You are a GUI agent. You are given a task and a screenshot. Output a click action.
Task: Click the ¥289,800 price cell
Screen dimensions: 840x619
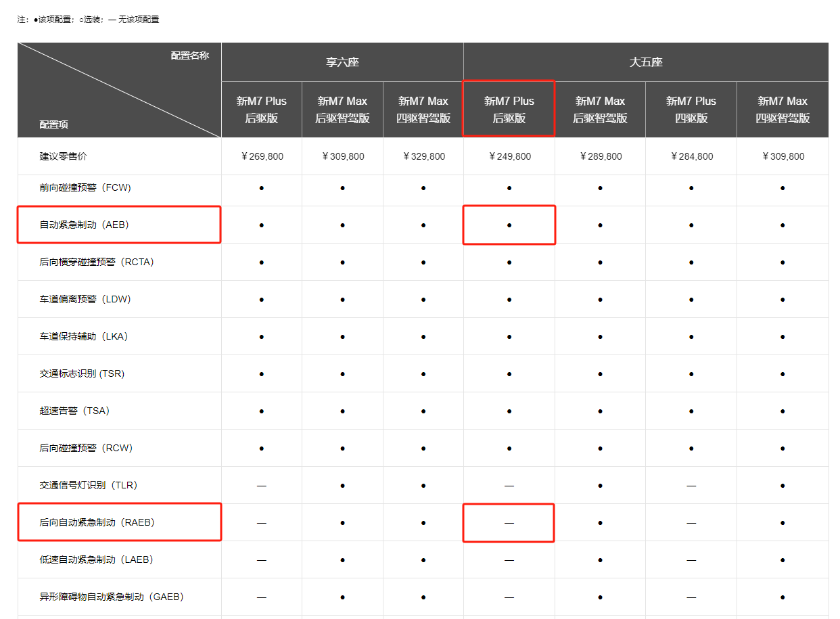pyautogui.click(x=601, y=156)
